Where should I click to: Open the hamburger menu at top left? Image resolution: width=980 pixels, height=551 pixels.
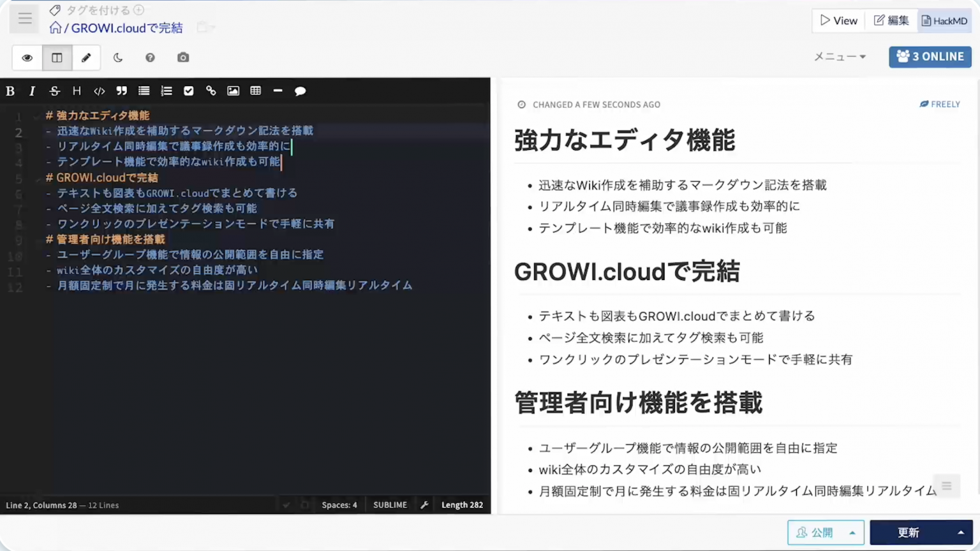coord(24,18)
